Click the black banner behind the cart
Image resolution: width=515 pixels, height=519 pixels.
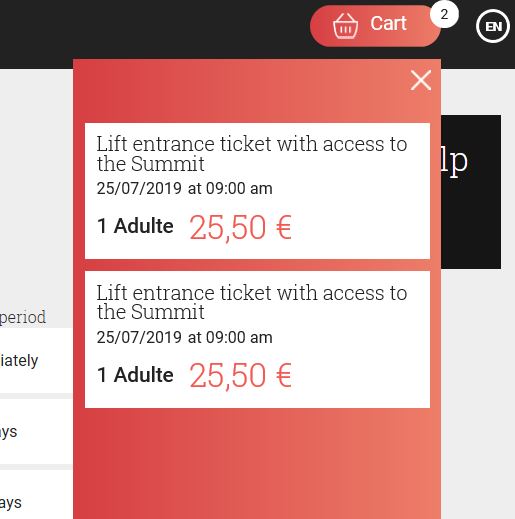pos(471,192)
